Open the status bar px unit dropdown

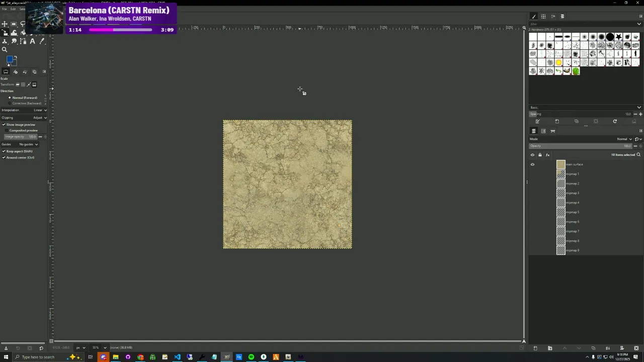pos(80,347)
